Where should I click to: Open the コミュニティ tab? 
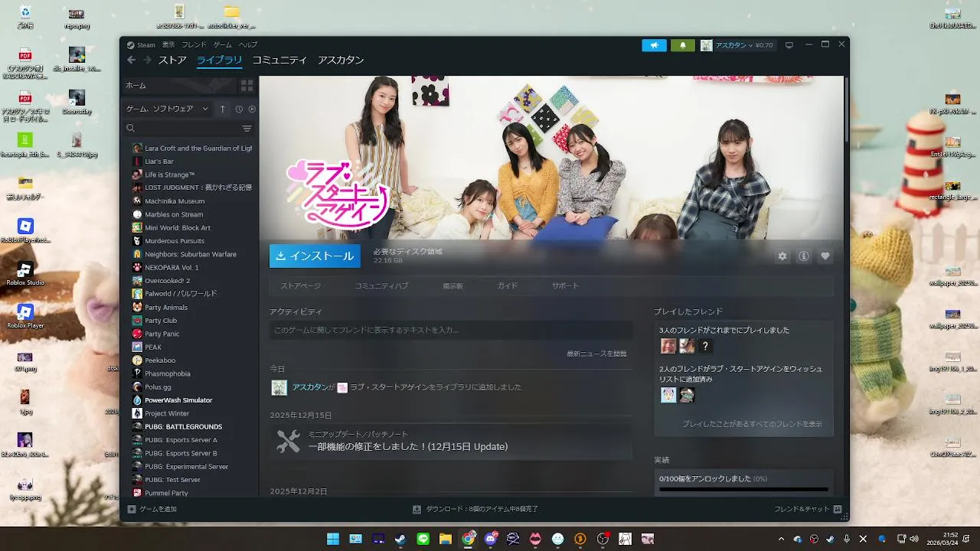click(x=279, y=60)
